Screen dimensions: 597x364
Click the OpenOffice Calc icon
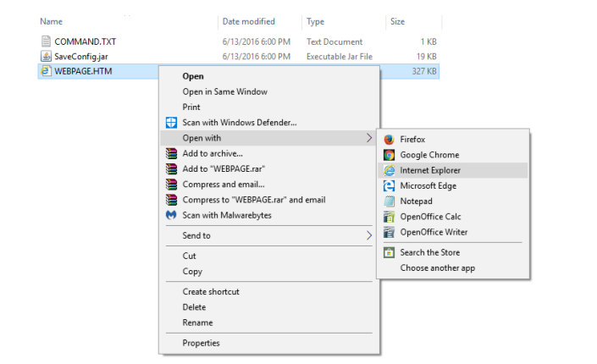pyautogui.click(x=389, y=217)
